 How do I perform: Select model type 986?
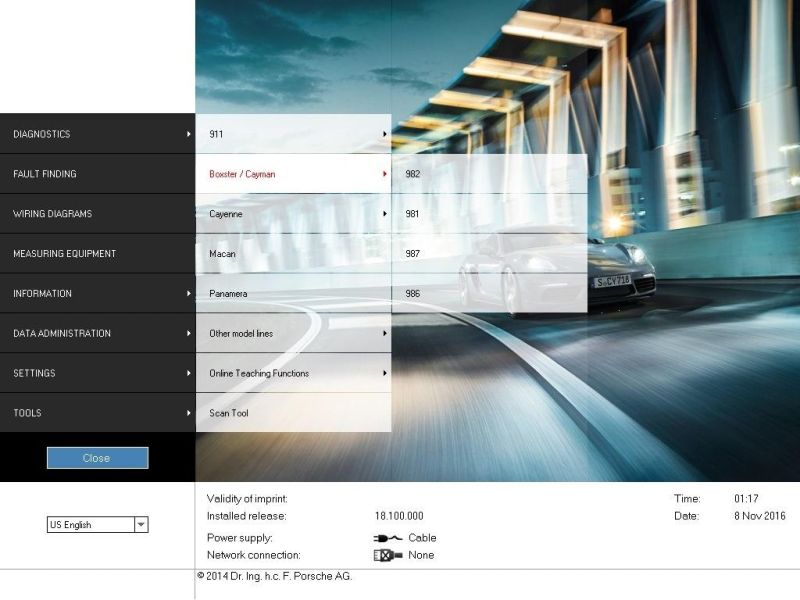tap(489, 293)
